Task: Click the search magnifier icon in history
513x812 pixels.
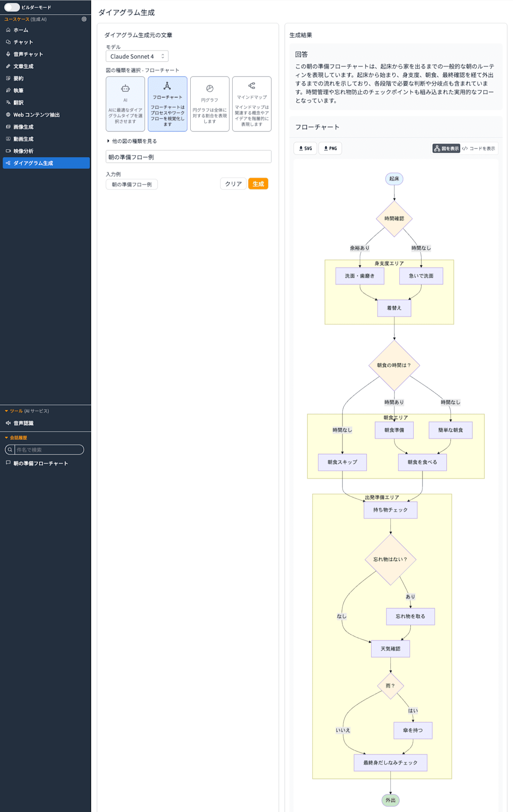Action: click(x=10, y=450)
